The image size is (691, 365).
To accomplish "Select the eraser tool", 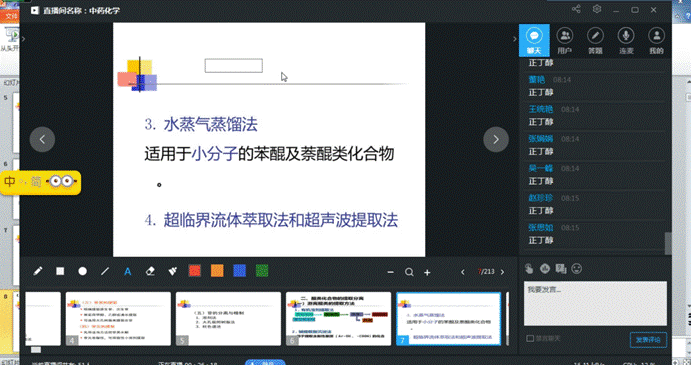I will tap(150, 271).
